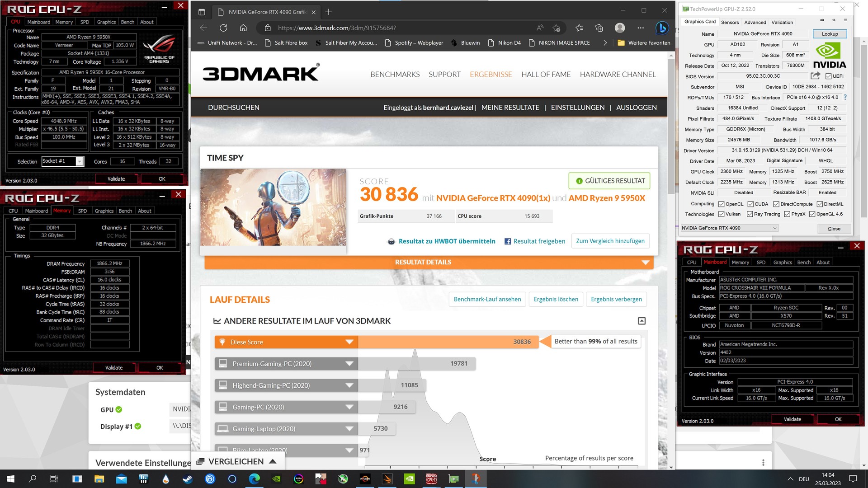Expand the Diese Score dropdown

pos(349,342)
